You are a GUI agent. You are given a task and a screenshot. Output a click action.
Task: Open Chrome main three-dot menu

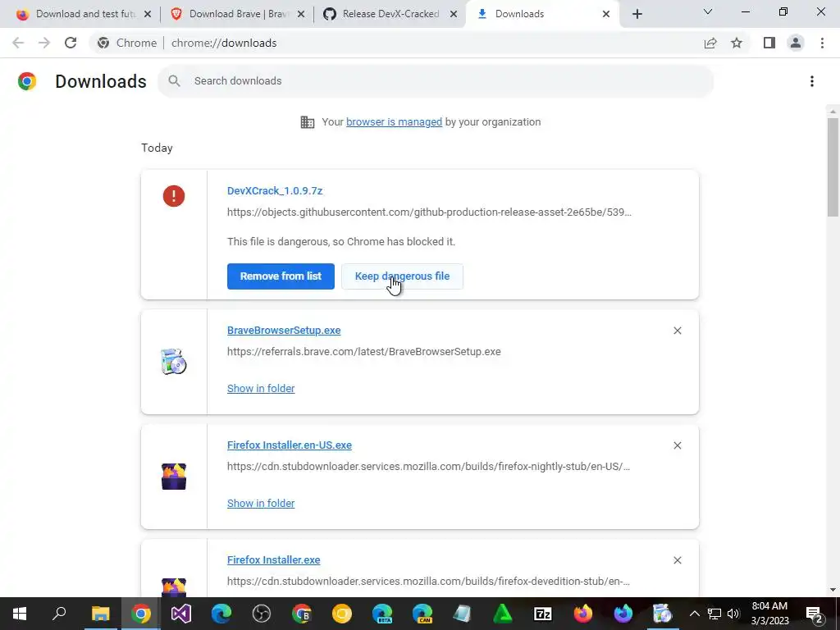pyautogui.click(x=822, y=43)
